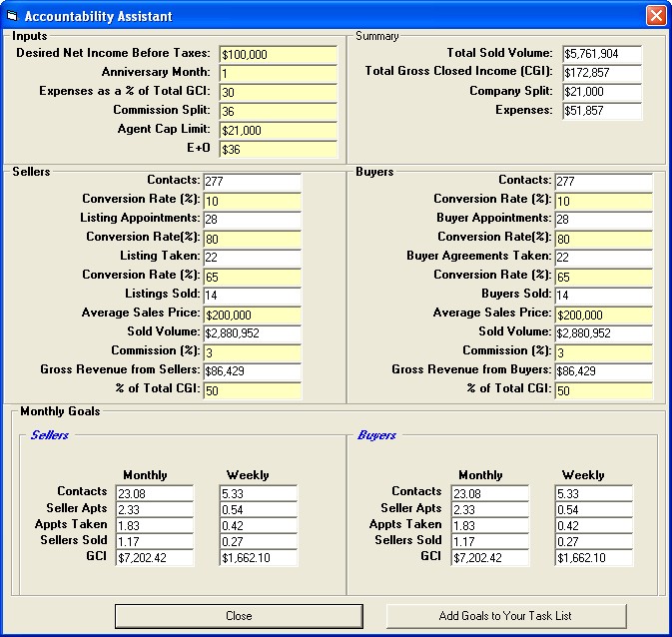Focus the Commission Split input box

[x=279, y=111]
